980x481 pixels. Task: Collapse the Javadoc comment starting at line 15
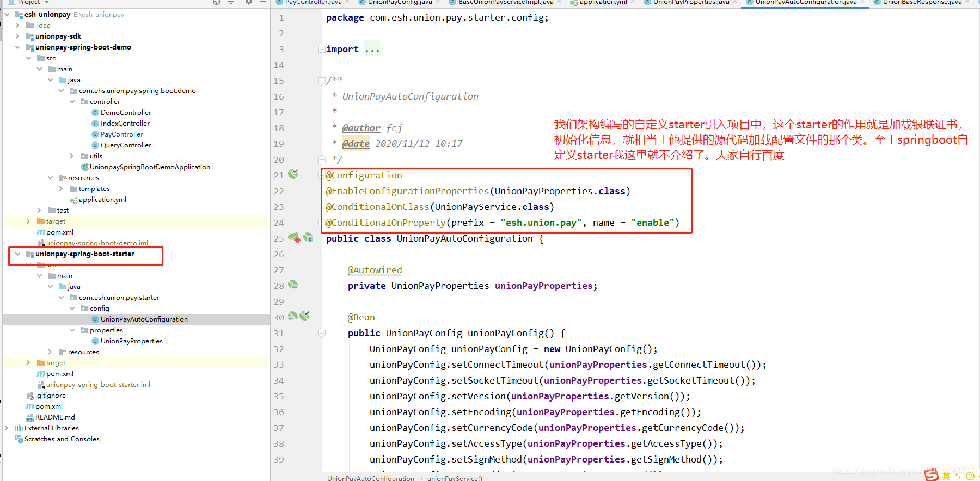[x=322, y=81]
